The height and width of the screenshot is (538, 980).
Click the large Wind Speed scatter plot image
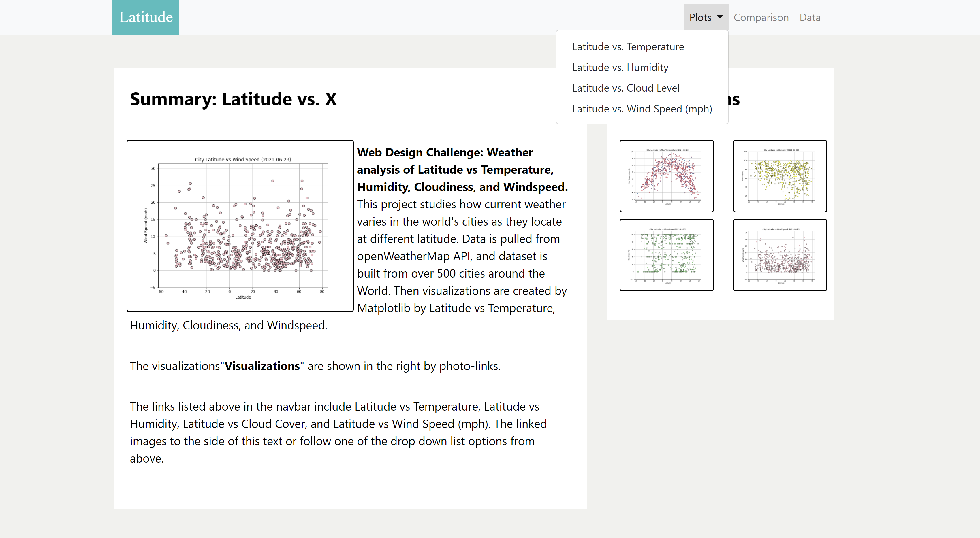click(240, 226)
